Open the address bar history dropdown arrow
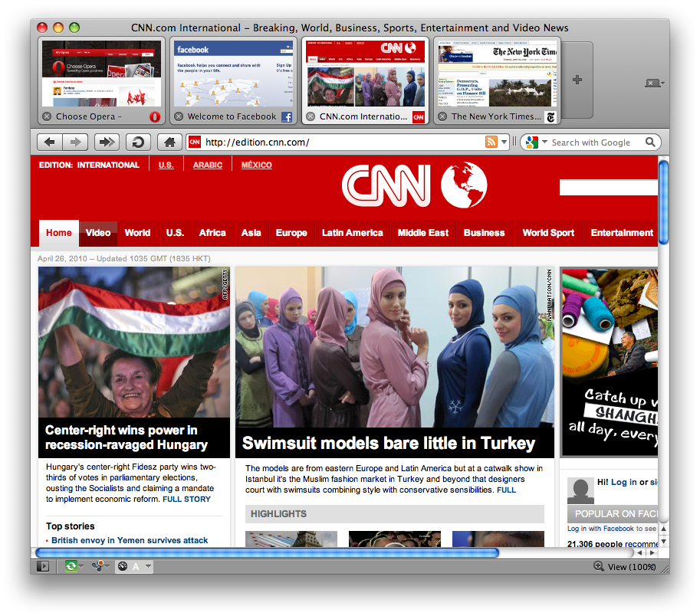The image size is (700, 616). (504, 143)
